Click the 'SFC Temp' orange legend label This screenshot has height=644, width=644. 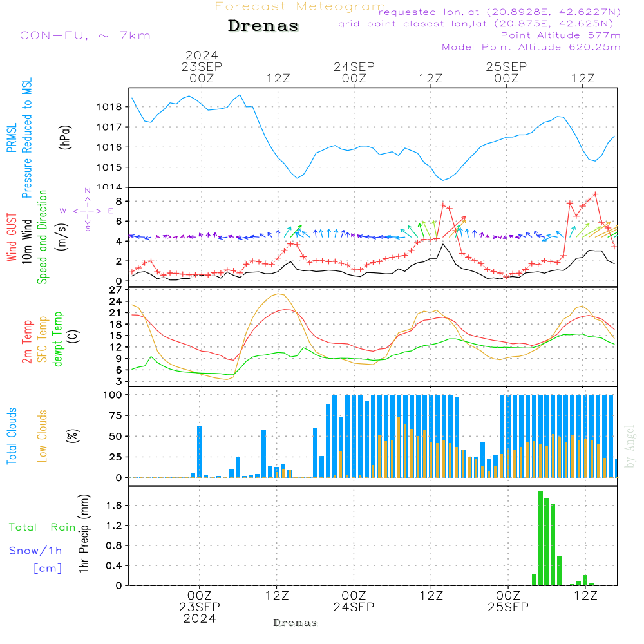click(x=43, y=339)
